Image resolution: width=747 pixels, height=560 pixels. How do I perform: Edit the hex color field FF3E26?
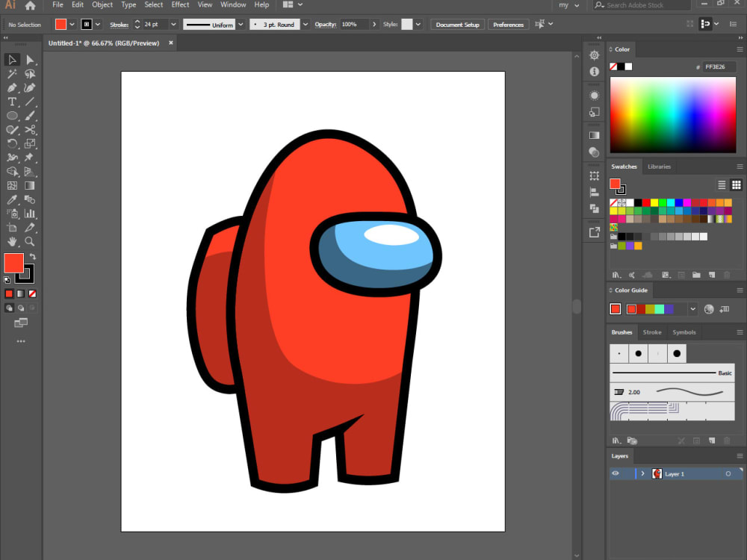[x=719, y=67]
